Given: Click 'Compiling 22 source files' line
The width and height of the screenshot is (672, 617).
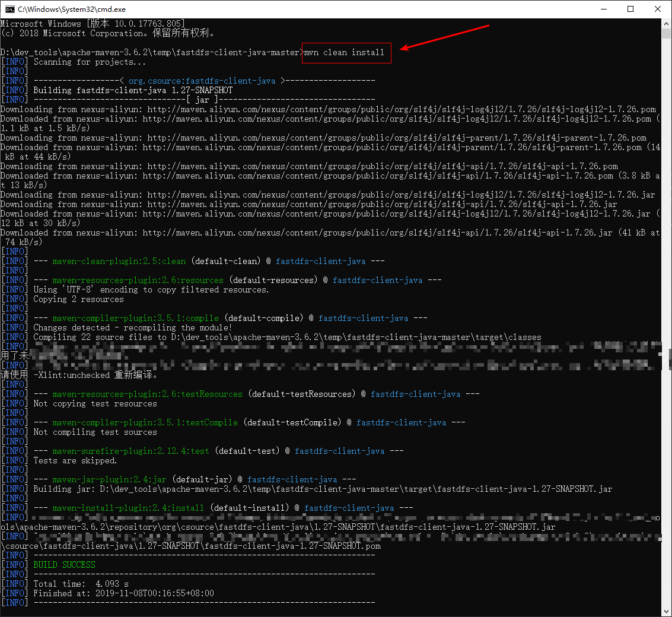Looking at the screenshot, I should coord(287,337).
